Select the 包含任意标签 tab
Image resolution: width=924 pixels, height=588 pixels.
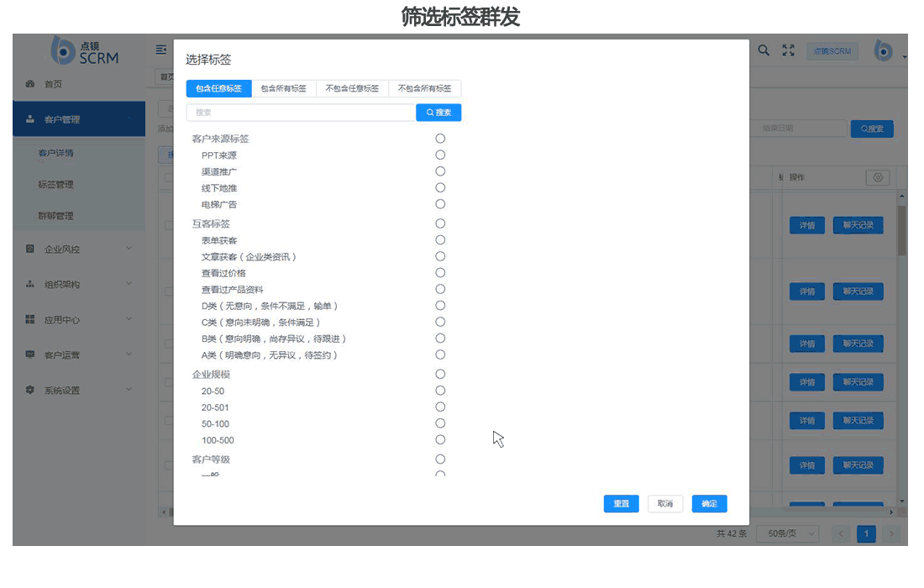click(x=218, y=88)
